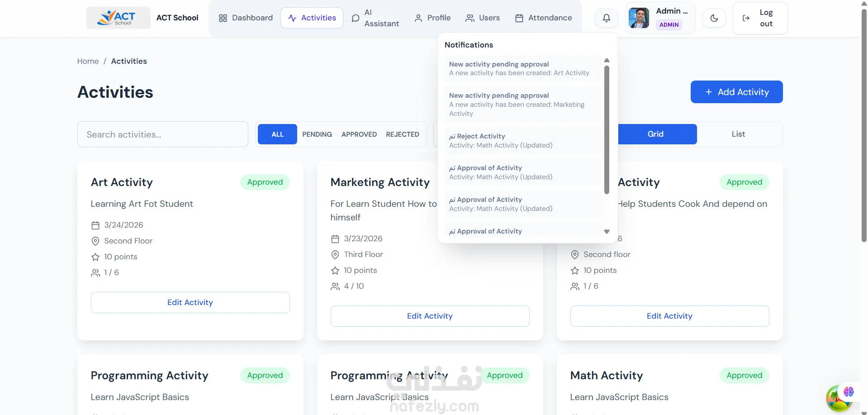
Task: Click the Approved badge on Art Activity
Action: coord(265,182)
